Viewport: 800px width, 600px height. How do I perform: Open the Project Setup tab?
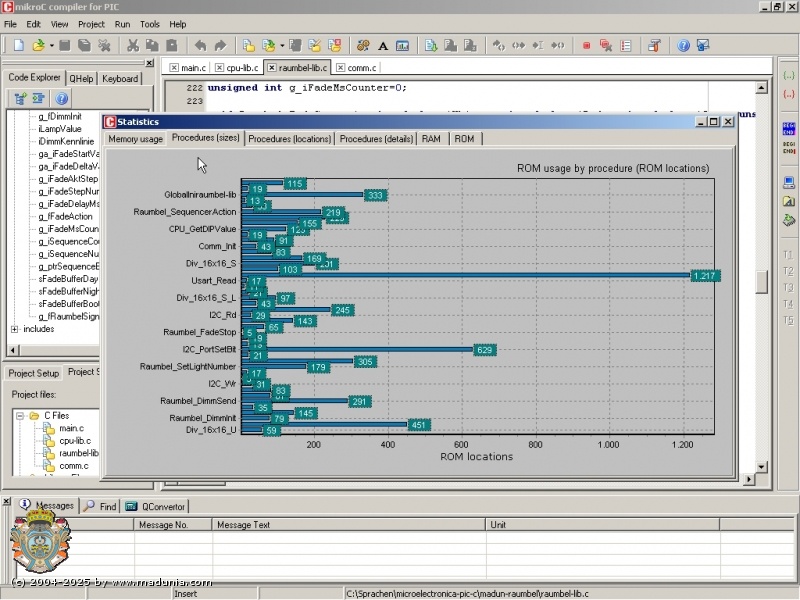34,373
